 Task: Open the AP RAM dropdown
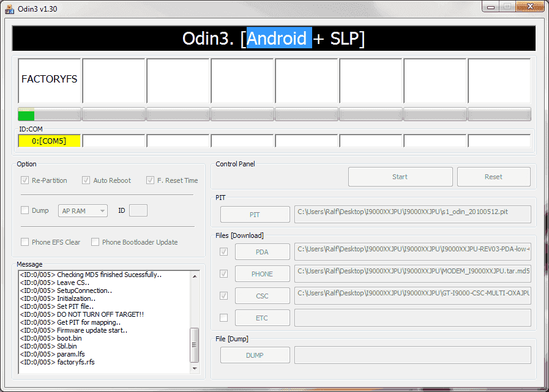(83, 211)
